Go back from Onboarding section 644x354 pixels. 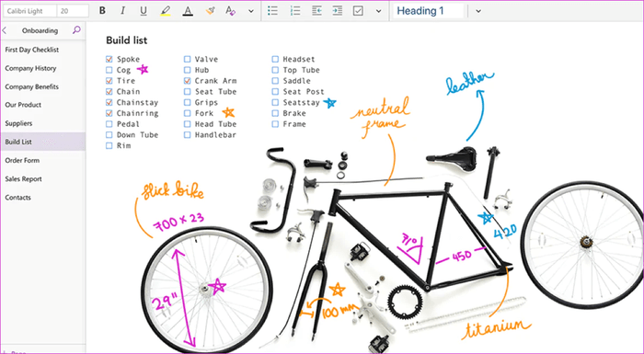(5, 30)
